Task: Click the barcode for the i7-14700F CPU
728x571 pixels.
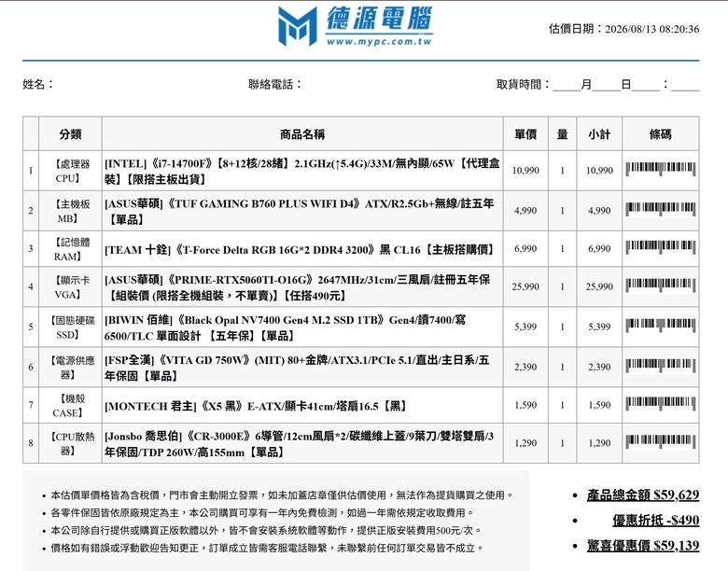Action: (x=660, y=170)
